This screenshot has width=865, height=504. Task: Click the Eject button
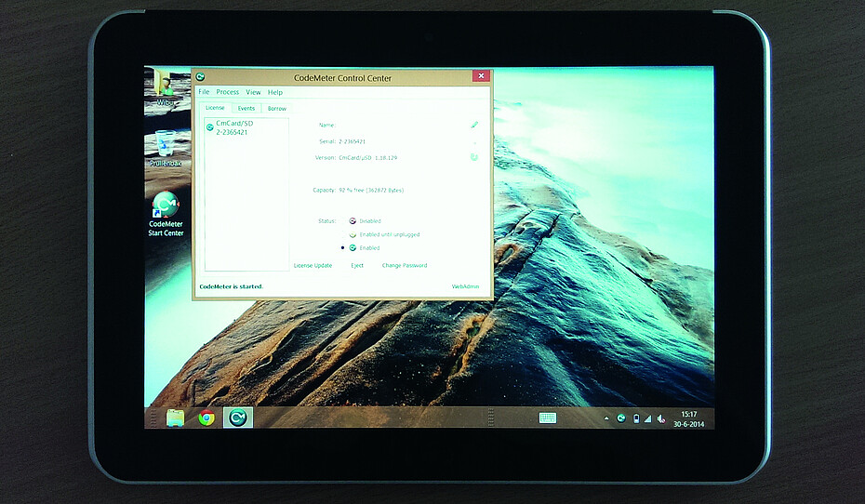pyautogui.click(x=357, y=266)
